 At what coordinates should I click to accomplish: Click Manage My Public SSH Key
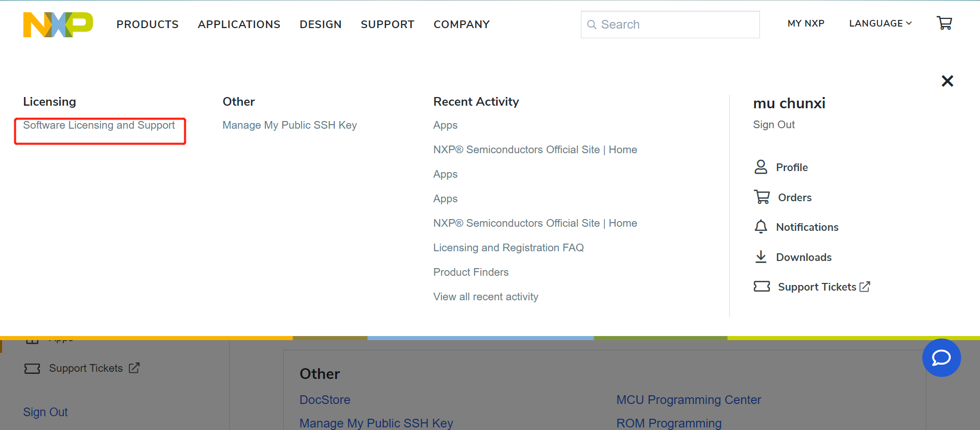[x=289, y=125]
